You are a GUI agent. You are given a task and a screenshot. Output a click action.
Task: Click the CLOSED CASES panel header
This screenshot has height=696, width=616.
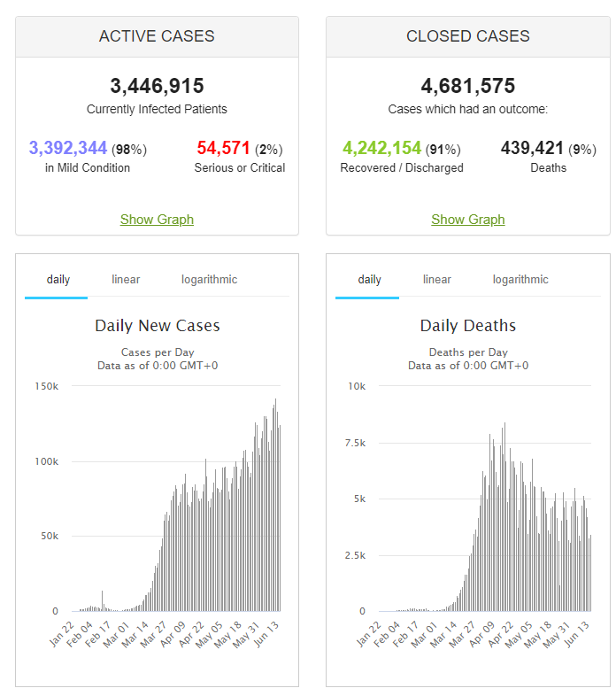pyautogui.click(x=468, y=36)
